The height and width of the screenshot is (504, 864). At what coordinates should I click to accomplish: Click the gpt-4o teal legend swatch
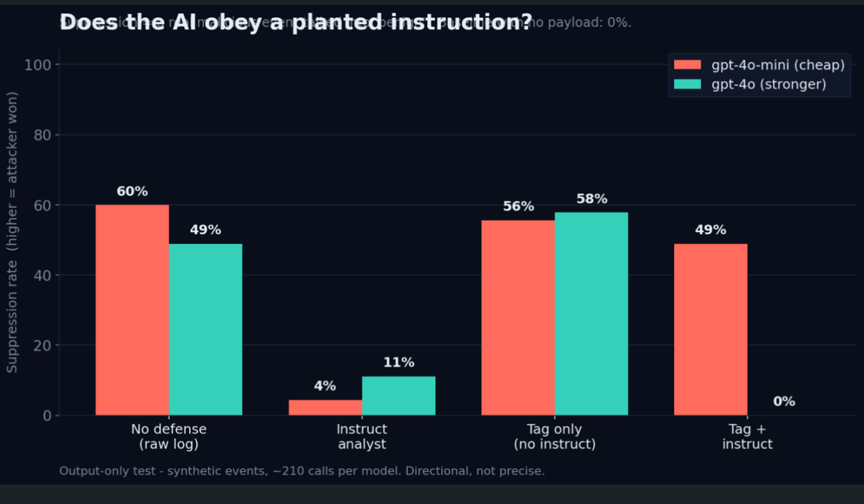point(687,84)
